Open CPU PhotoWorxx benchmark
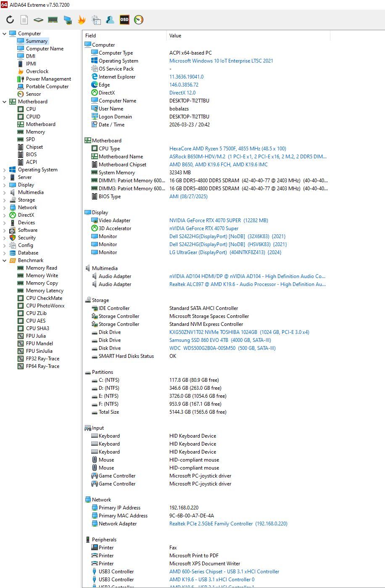The height and width of the screenshot is (588, 385). [45, 306]
